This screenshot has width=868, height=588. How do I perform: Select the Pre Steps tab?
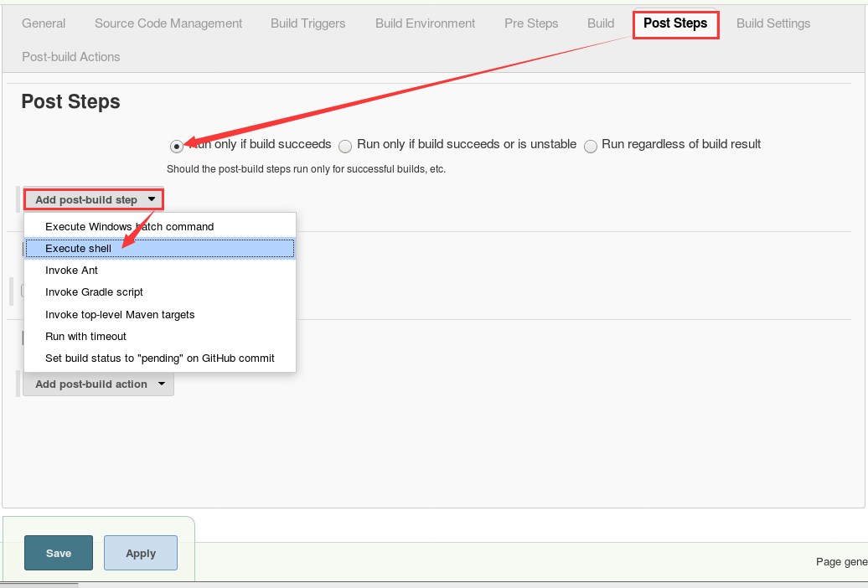coord(531,23)
